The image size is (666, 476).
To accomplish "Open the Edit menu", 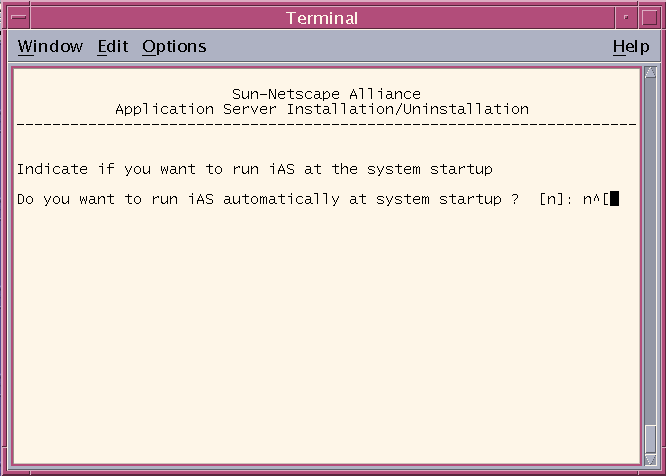I will (x=113, y=46).
